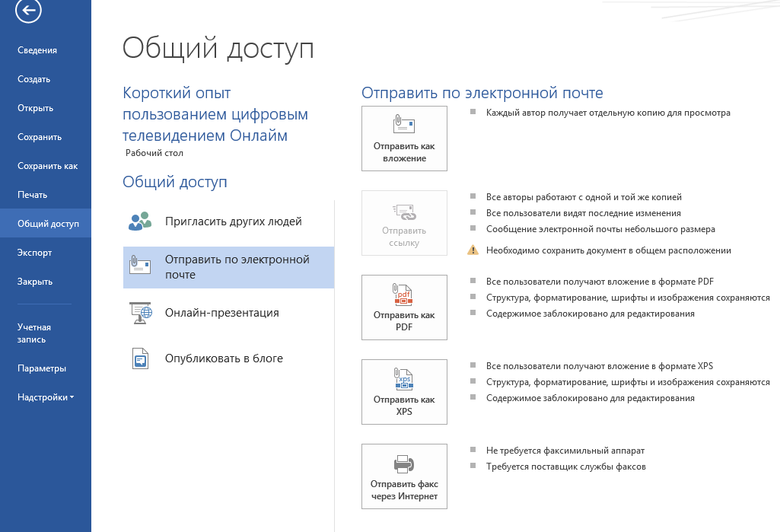Viewport: 780px width, 532px height.
Task: Select the Печать menu item
Action: pyautogui.click(x=32, y=195)
